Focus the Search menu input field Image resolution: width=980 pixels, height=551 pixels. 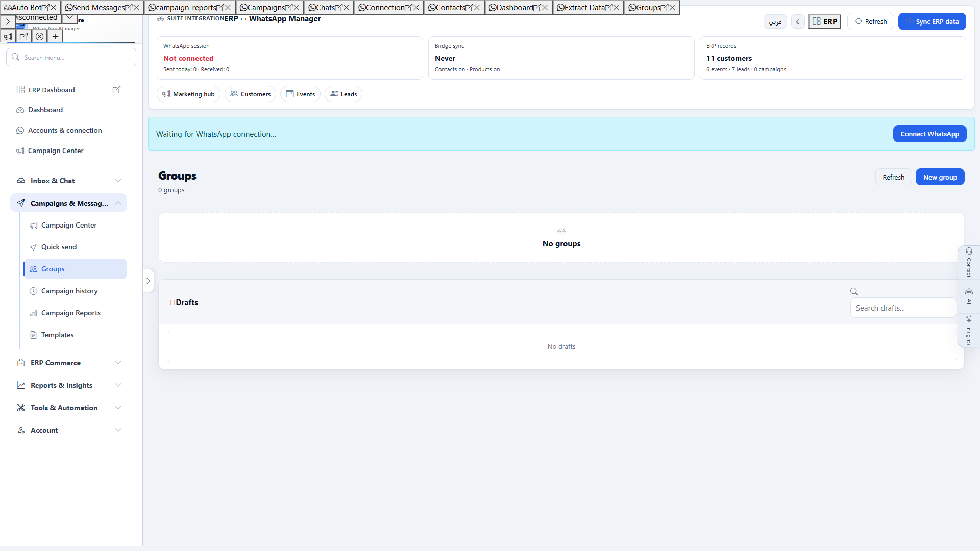point(71,57)
